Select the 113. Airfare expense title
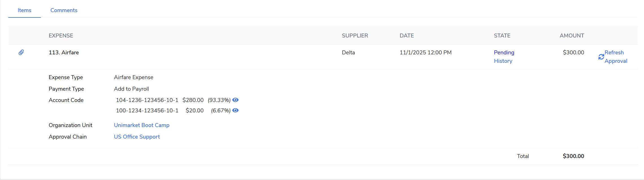This screenshot has height=180, width=644. click(x=64, y=52)
